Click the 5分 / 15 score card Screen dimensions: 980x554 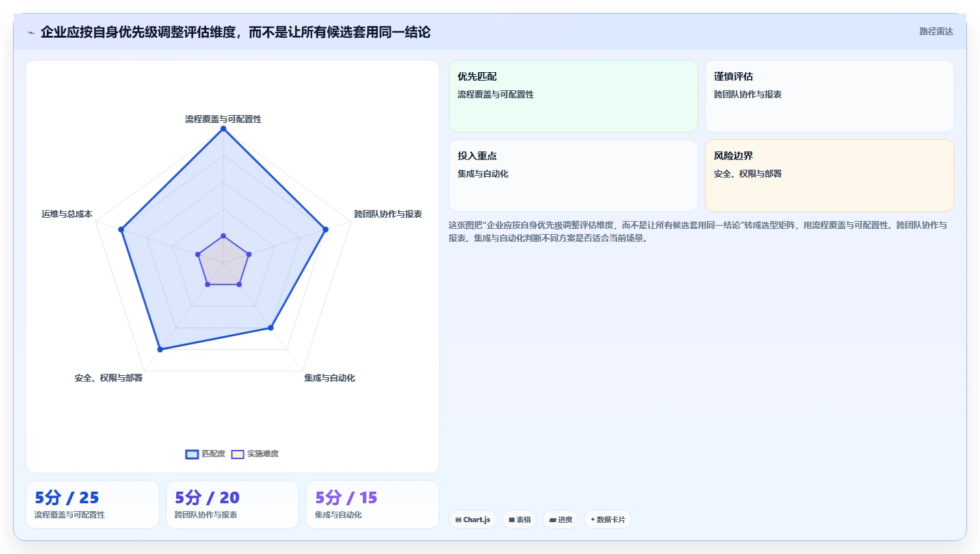point(373,505)
